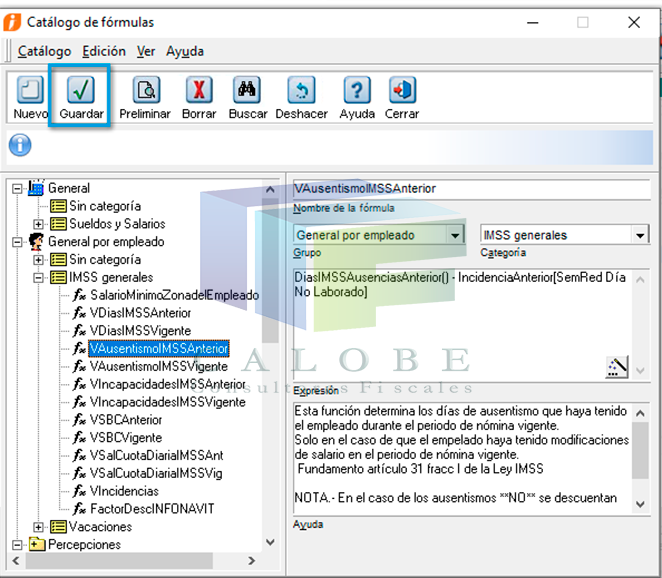The width and height of the screenshot is (662, 578).
Task: Click the tree horizontal scrollbar thumb
Action: point(119,561)
